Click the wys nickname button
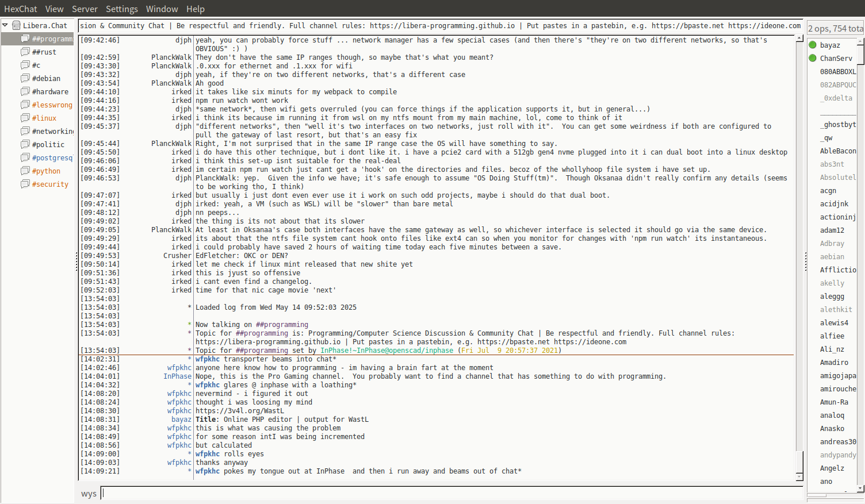 pyautogui.click(x=89, y=494)
